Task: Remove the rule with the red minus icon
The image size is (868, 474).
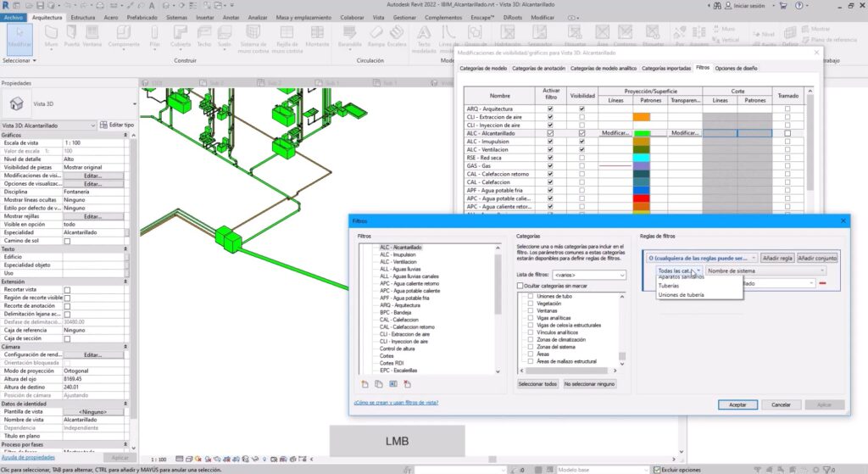Action: 822,283
